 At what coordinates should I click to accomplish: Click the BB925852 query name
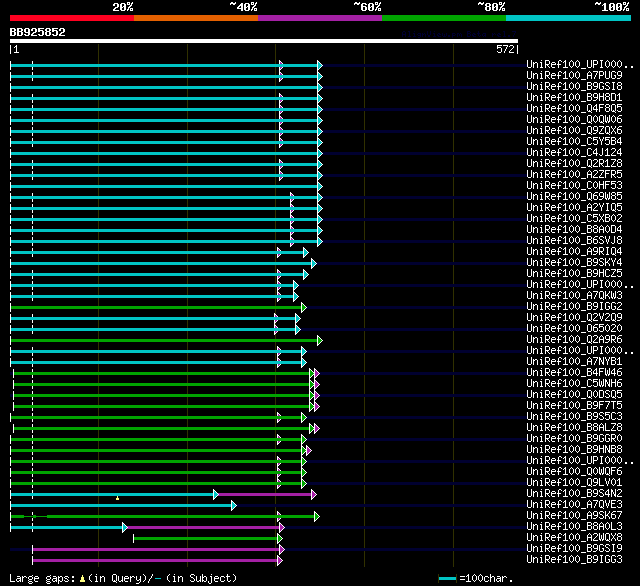point(38,32)
